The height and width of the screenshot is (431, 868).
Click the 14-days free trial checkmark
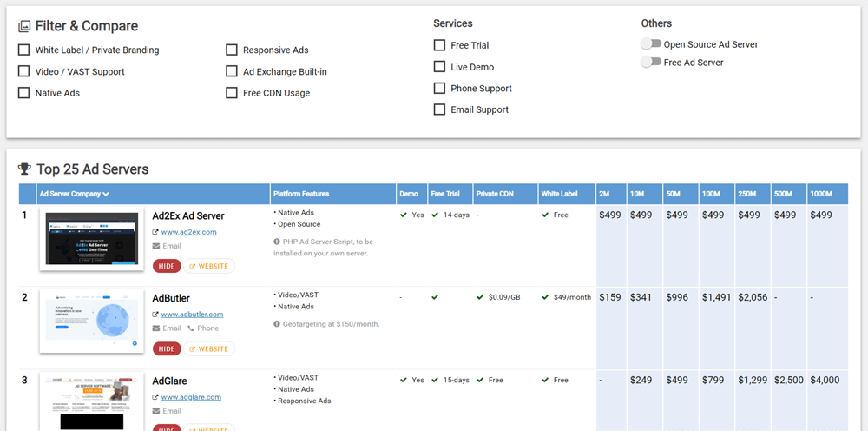tap(435, 215)
